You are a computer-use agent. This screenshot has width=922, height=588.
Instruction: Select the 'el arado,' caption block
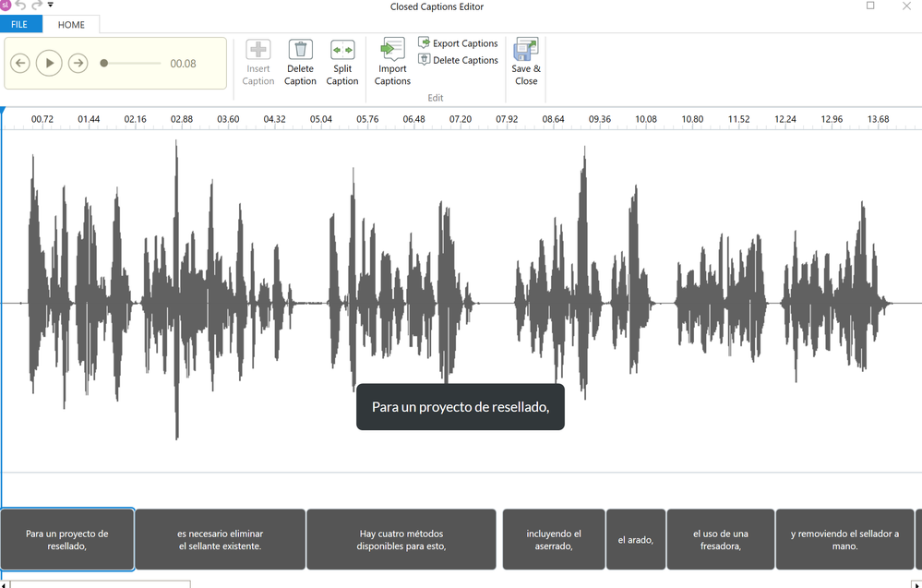point(636,540)
